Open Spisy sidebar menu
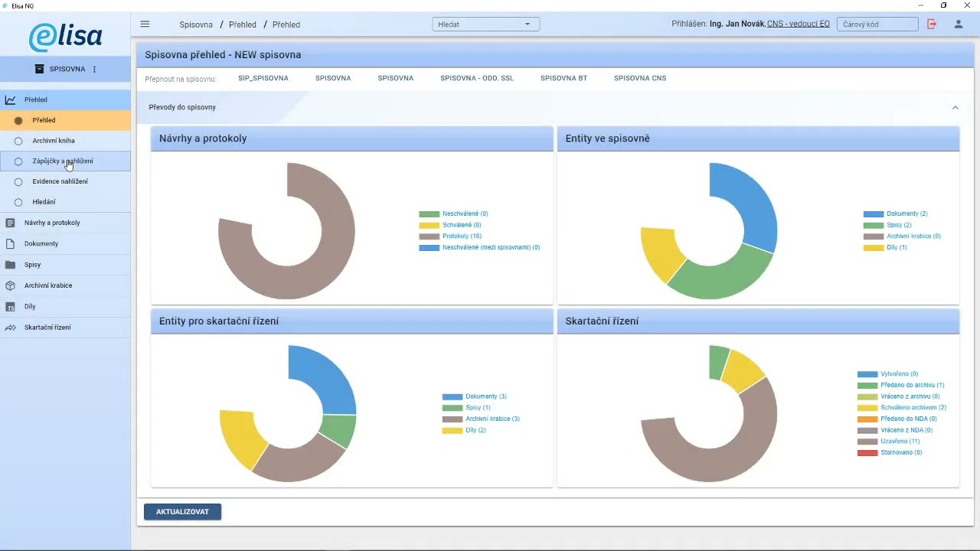Screen dimensions: 980x551 [x=65, y=265]
